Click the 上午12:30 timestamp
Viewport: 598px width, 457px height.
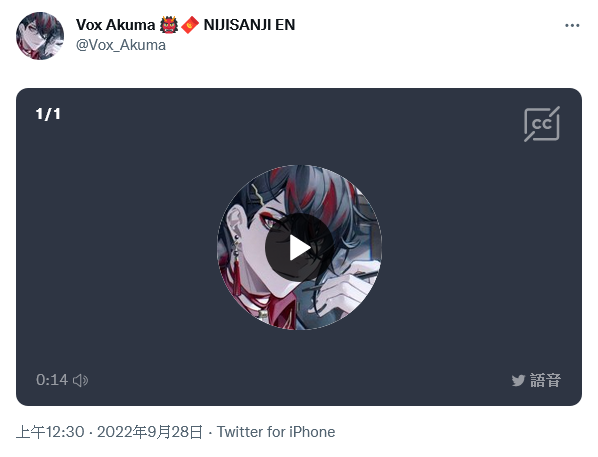pos(50,432)
